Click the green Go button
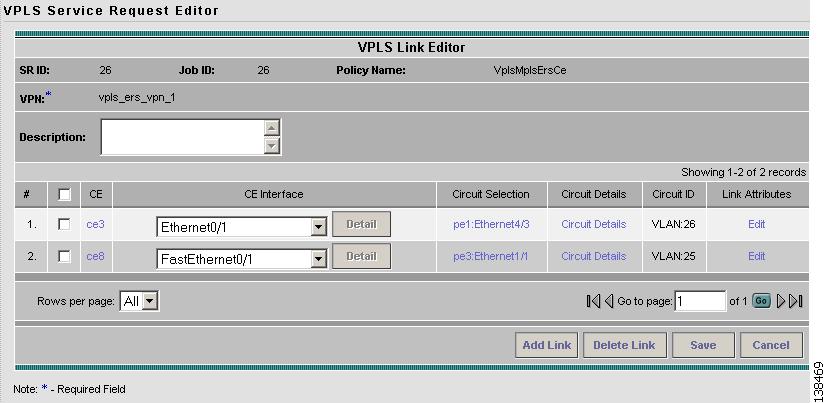This screenshot has height=403, width=824. 761,301
